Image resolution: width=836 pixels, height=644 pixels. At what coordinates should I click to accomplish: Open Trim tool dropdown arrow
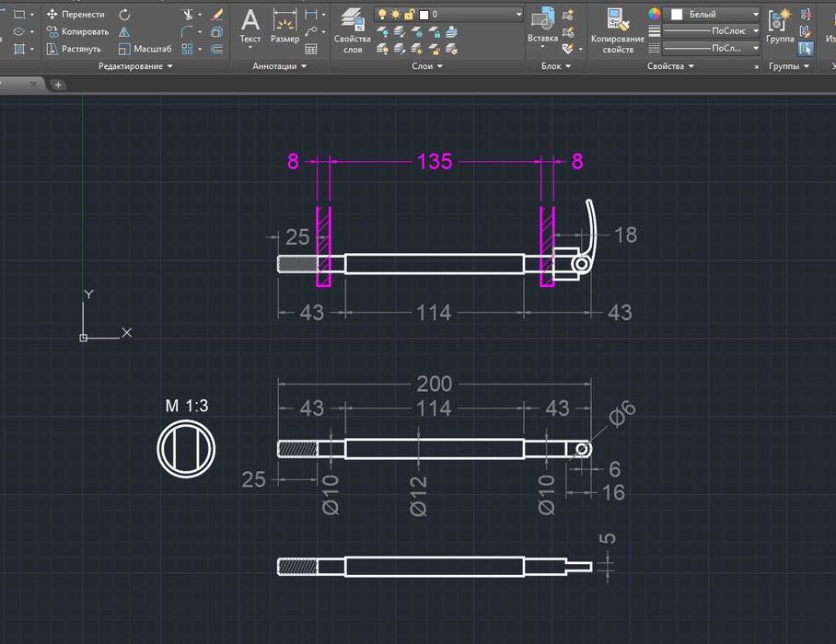coord(200,15)
